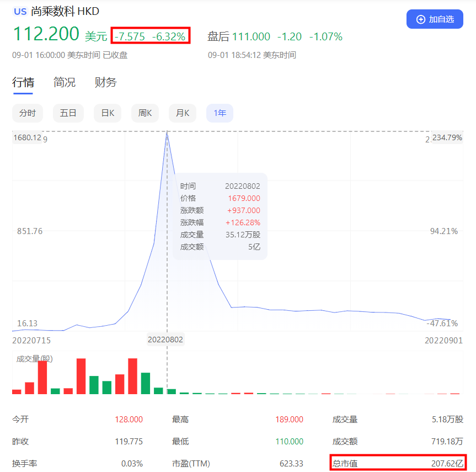Click the 20220802 date label on axis
The image size is (476, 472).
[x=165, y=340]
